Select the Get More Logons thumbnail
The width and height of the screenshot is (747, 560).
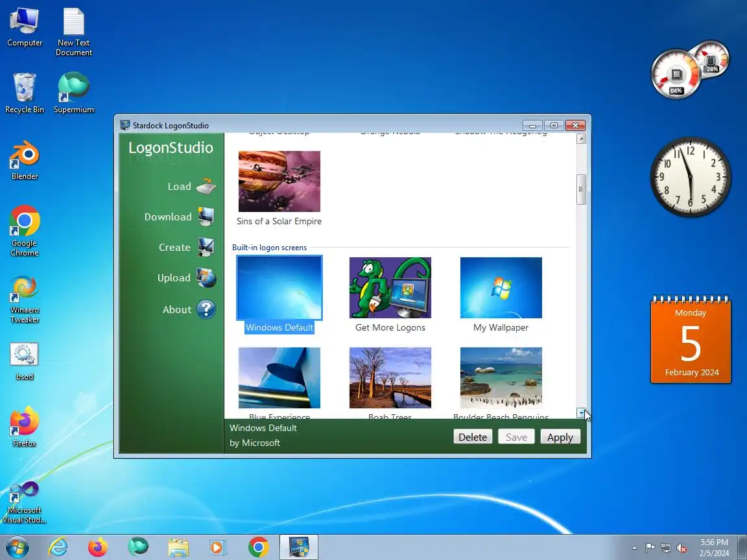[390, 288]
